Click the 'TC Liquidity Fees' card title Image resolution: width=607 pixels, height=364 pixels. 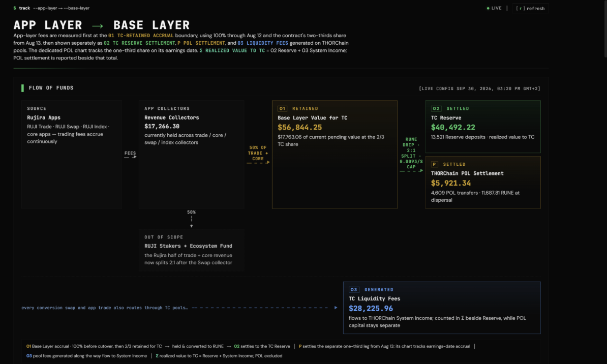click(374, 298)
